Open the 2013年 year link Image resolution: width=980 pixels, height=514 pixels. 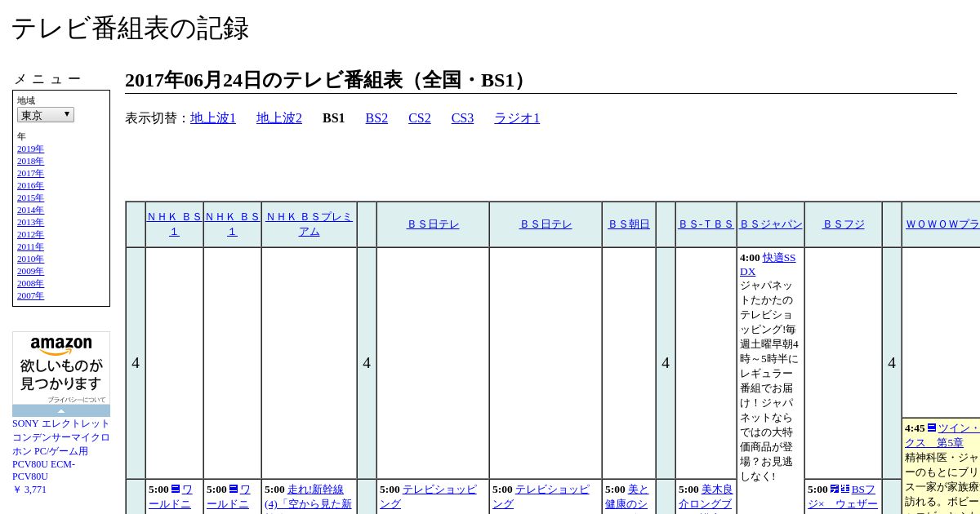(30, 223)
